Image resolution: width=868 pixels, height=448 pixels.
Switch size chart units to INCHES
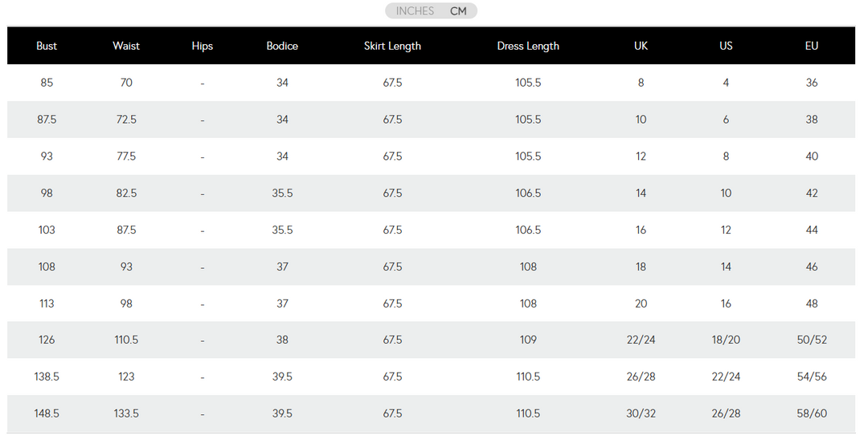(415, 11)
